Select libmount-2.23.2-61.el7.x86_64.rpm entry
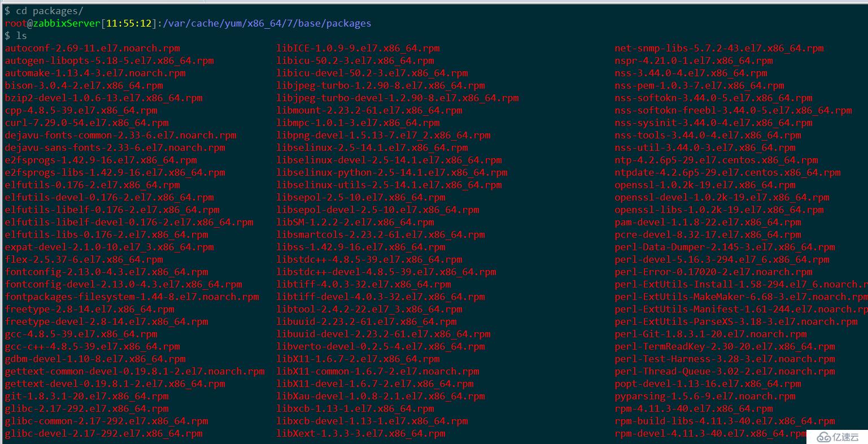The width and height of the screenshot is (868, 444). tap(369, 111)
